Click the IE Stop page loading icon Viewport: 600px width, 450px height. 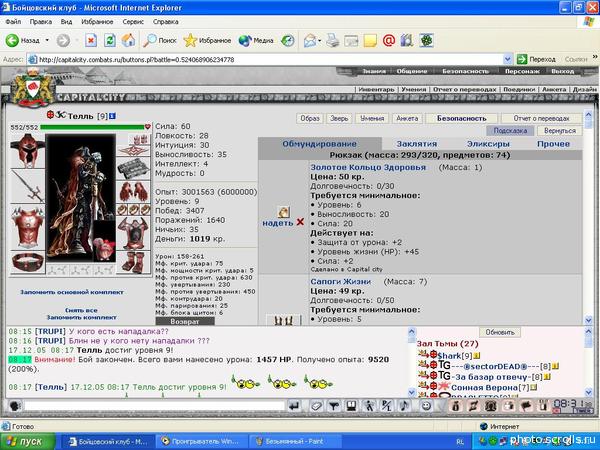coord(91,41)
